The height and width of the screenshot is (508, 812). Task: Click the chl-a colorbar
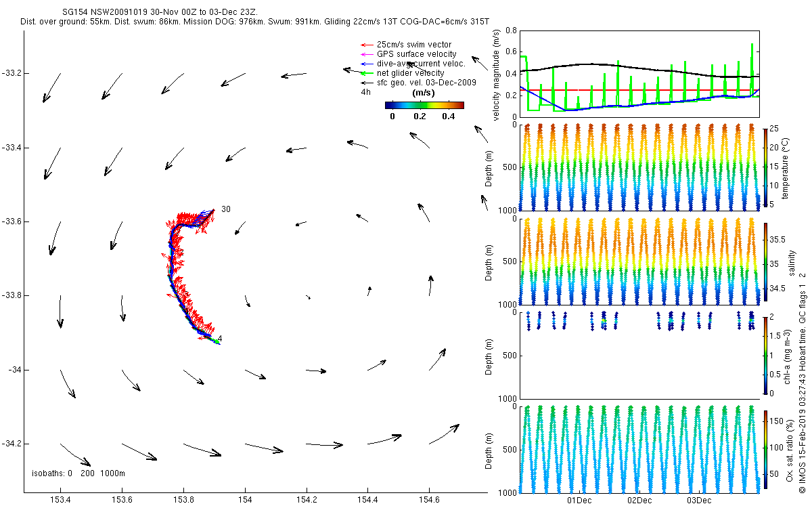click(765, 355)
